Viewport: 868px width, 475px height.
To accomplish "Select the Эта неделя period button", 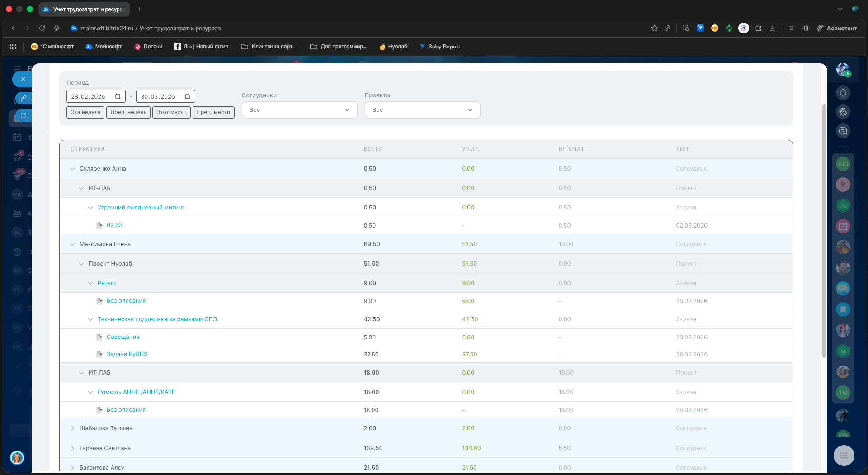I will pos(85,112).
